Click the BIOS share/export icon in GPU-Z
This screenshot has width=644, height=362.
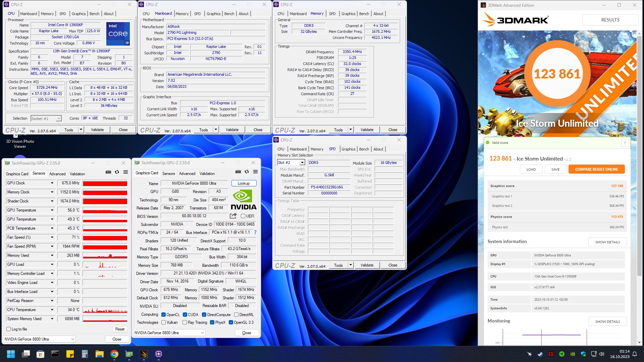233,216
